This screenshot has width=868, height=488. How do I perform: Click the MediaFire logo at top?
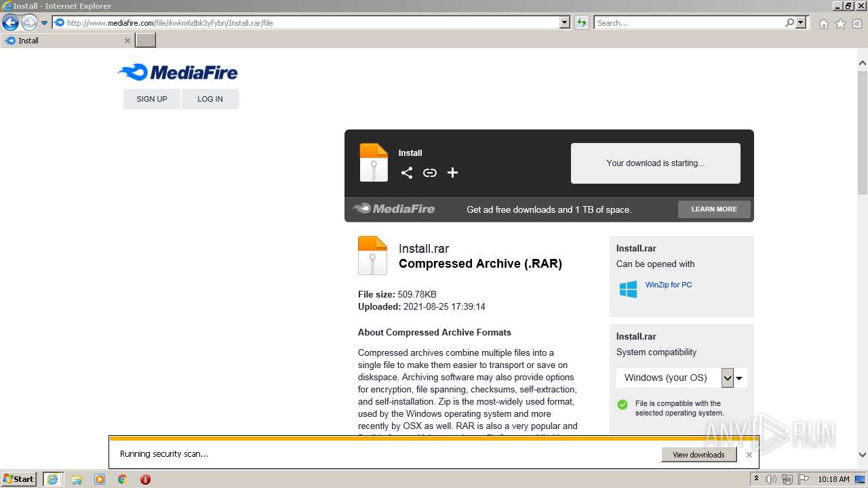[178, 72]
